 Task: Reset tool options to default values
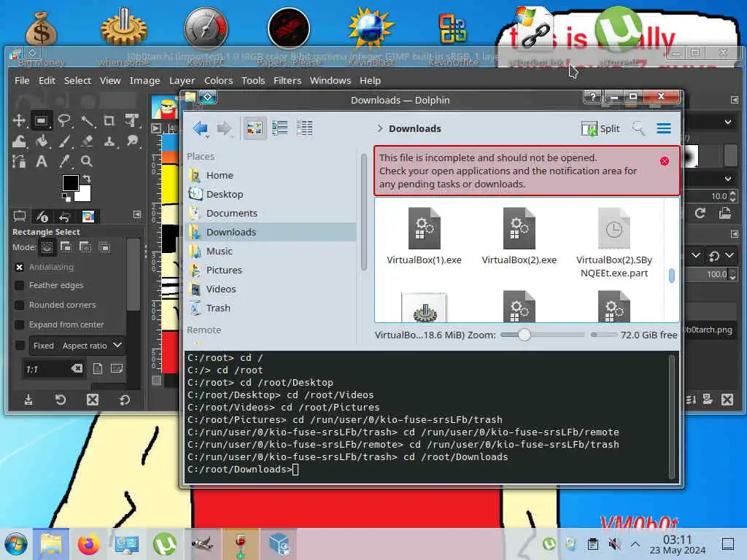125,400
